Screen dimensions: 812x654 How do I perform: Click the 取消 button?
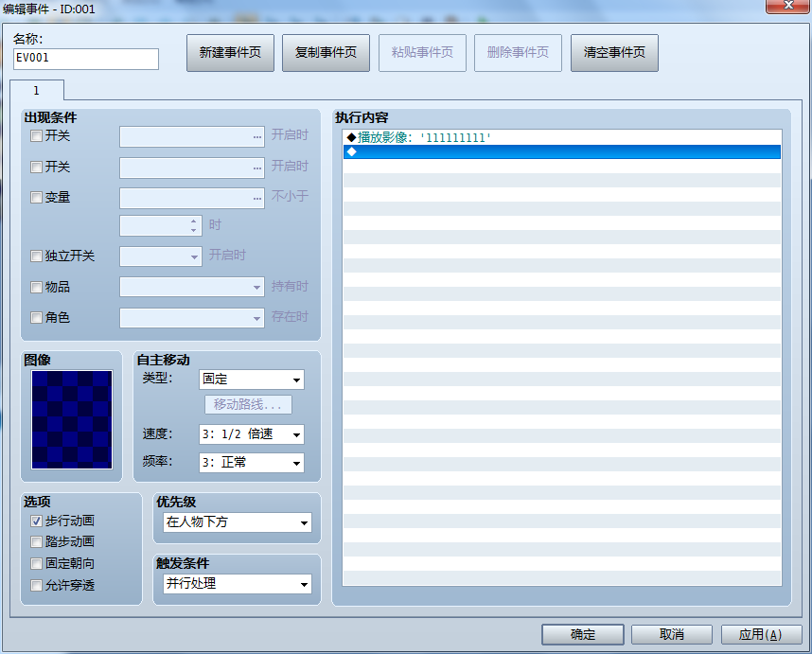pos(672,634)
